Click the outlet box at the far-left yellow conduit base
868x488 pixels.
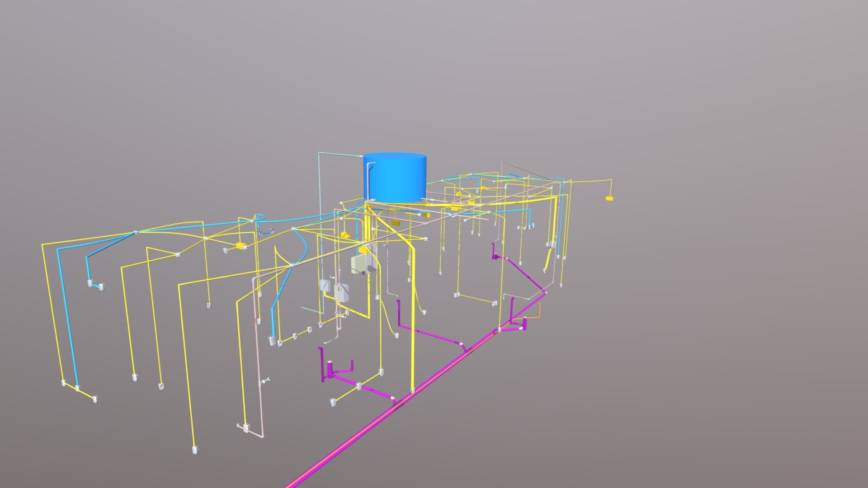[63, 383]
